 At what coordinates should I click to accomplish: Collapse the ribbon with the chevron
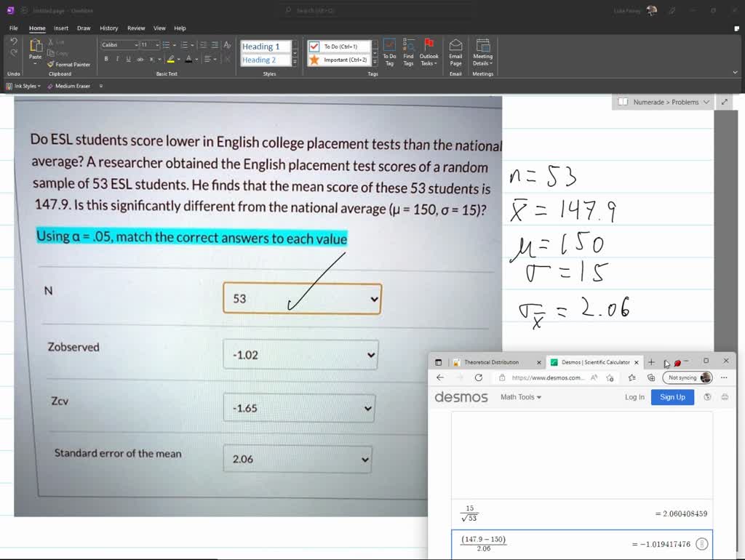coord(735,72)
